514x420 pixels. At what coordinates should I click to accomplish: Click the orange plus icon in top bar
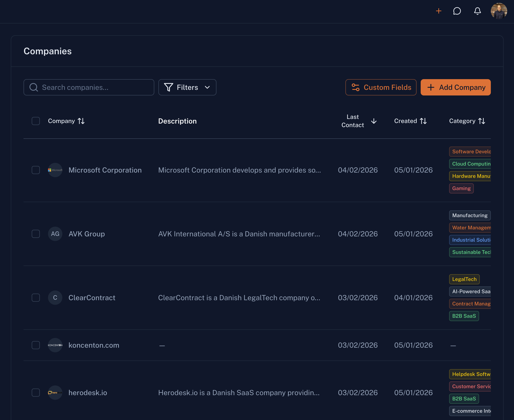click(x=438, y=11)
